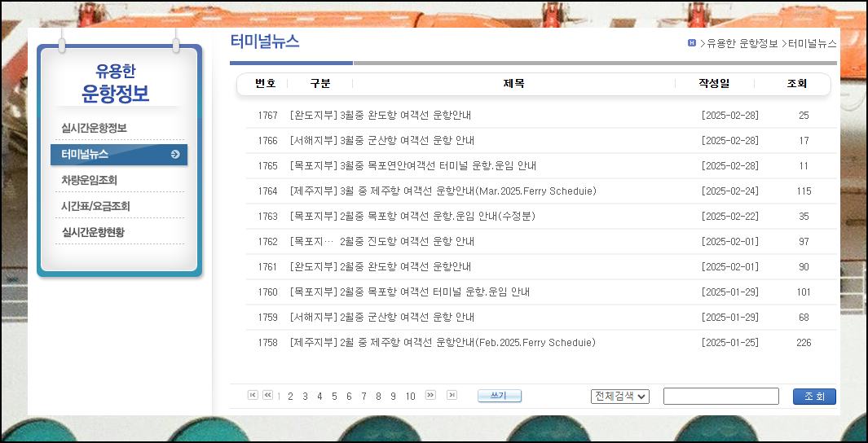Image resolution: width=868 pixels, height=443 pixels.
Task: Open the 전체검색 search type dropdown
Action: click(620, 396)
